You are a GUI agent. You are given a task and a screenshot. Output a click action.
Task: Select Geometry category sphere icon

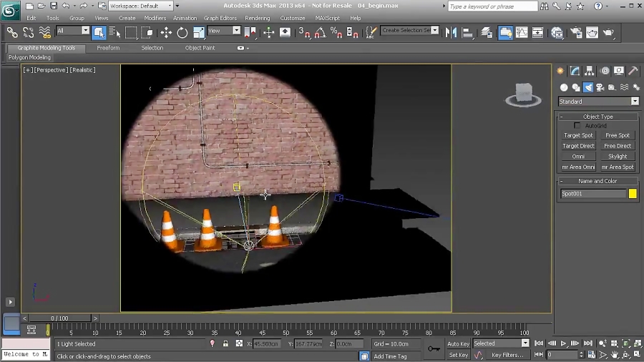pos(564,87)
